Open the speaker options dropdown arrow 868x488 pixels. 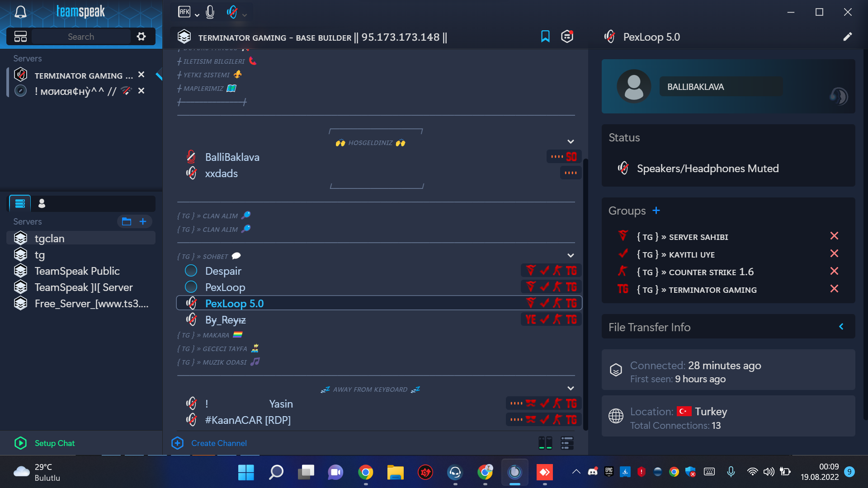tap(245, 15)
